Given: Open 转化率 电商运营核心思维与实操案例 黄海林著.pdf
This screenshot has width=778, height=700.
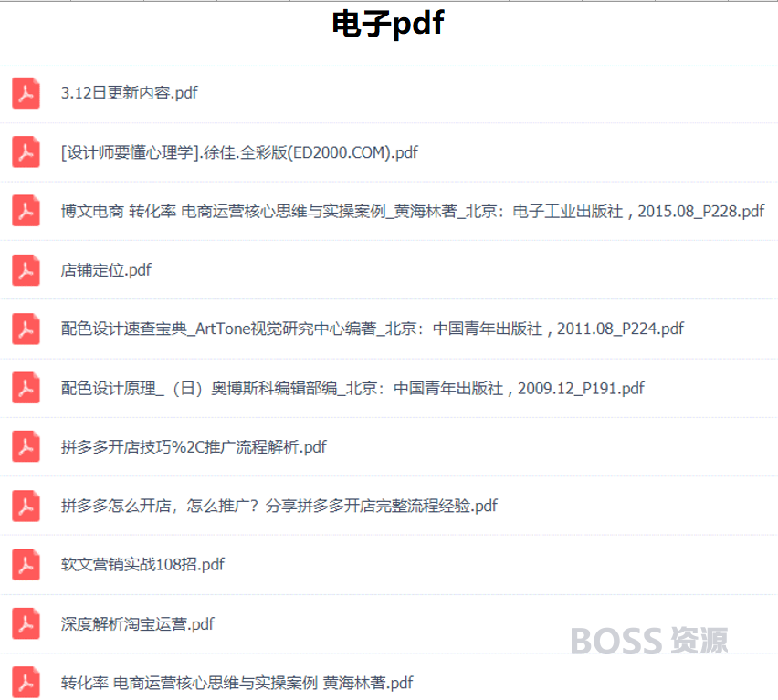Looking at the screenshot, I should (x=237, y=683).
